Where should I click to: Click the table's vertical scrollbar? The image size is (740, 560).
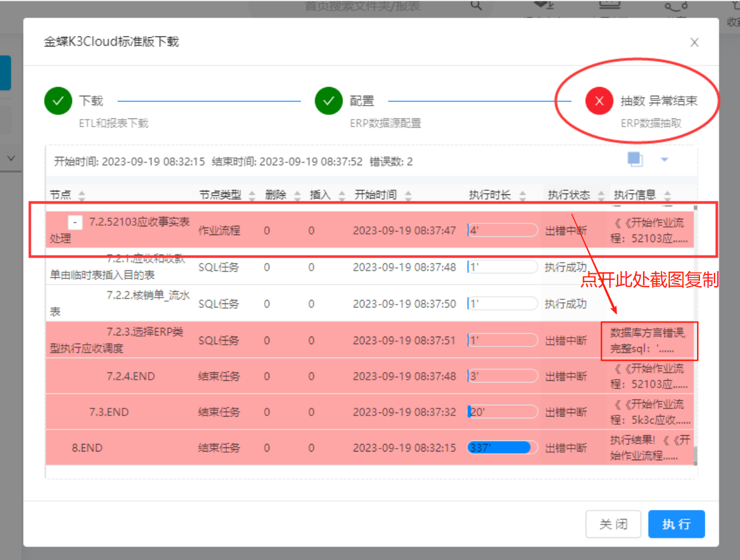[695, 335]
